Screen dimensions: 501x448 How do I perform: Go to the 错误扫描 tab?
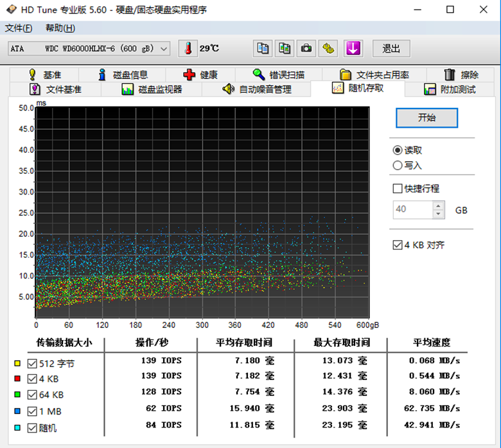(278, 74)
